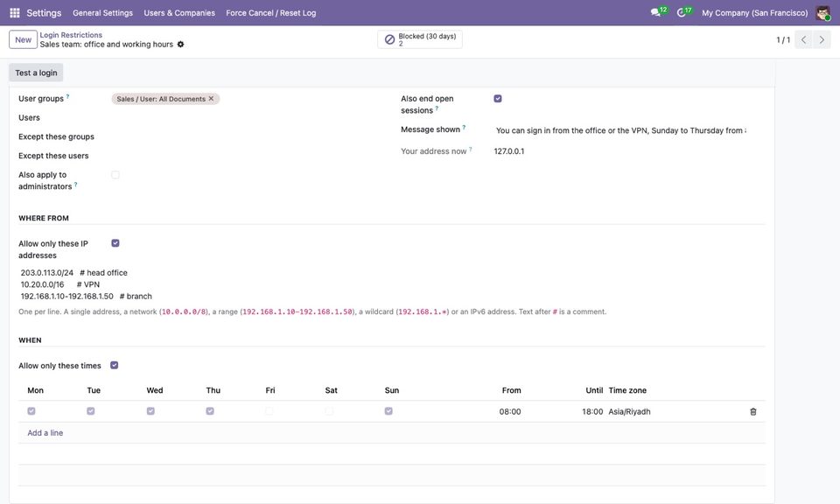Go to the previous record arrow
The width and height of the screenshot is (840, 504).
click(x=803, y=39)
